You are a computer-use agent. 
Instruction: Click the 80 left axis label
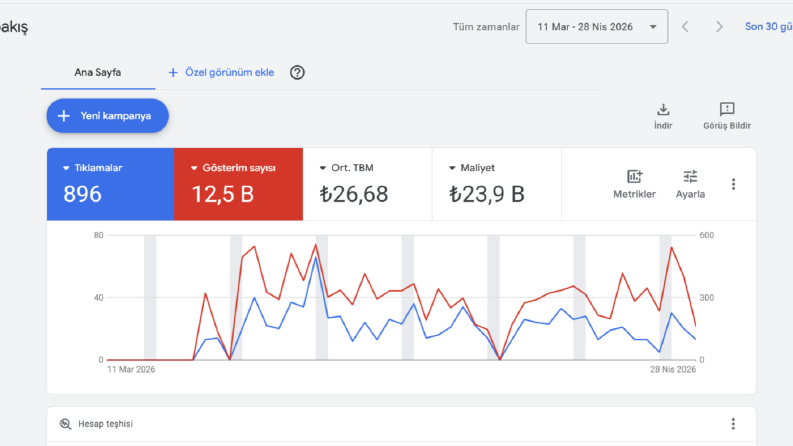pyautogui.click(x=98, y=235)
